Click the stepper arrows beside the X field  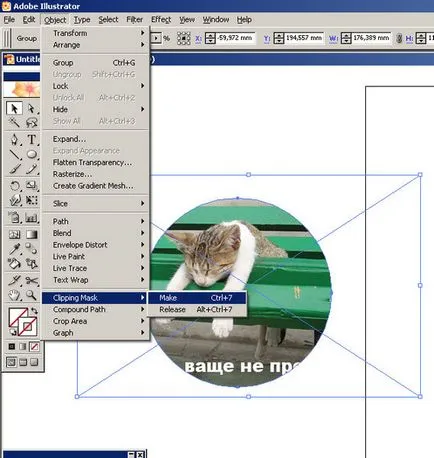(210, 38)
